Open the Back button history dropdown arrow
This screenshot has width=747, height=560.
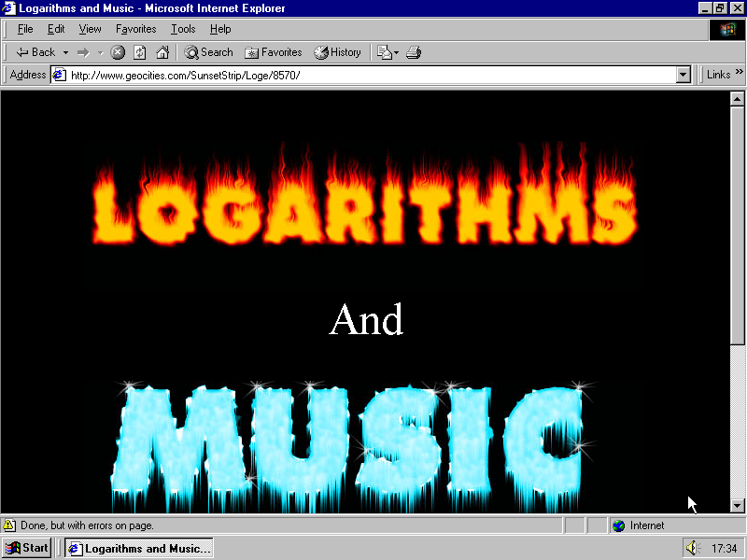point(65,52)
